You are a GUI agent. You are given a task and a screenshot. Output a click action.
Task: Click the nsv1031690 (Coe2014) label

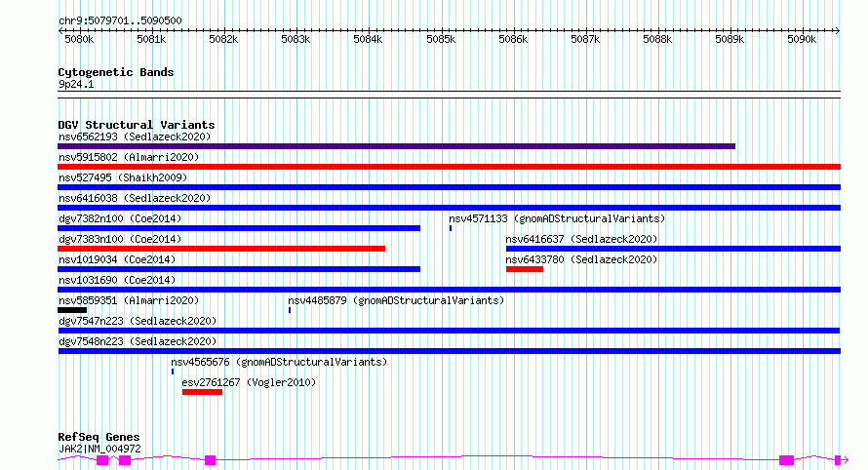point(117,280)
